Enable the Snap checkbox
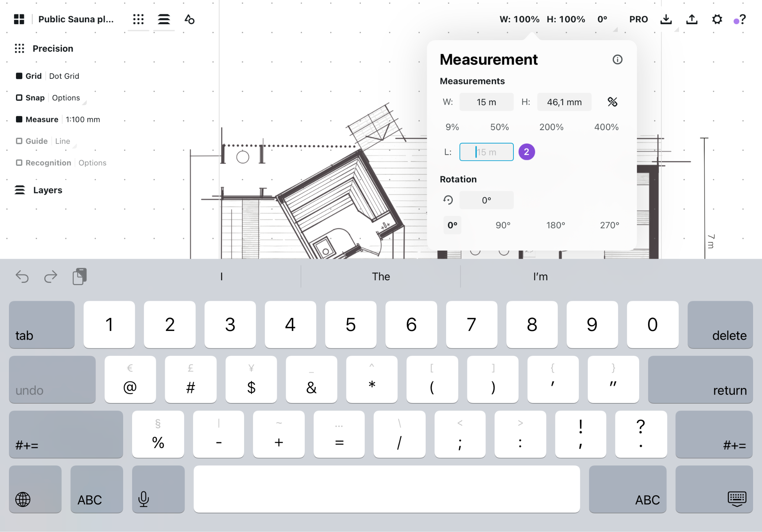762x532 pixels. tap(19, 98)
